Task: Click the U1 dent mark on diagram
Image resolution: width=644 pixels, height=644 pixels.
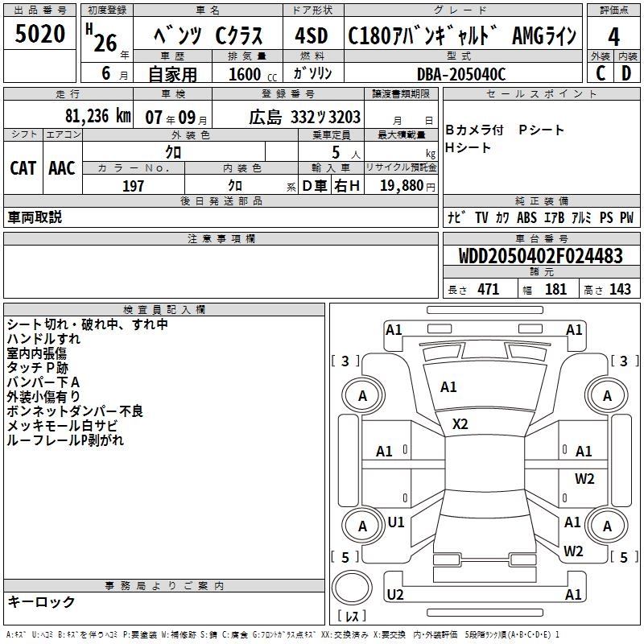Action: pos(396,522)
